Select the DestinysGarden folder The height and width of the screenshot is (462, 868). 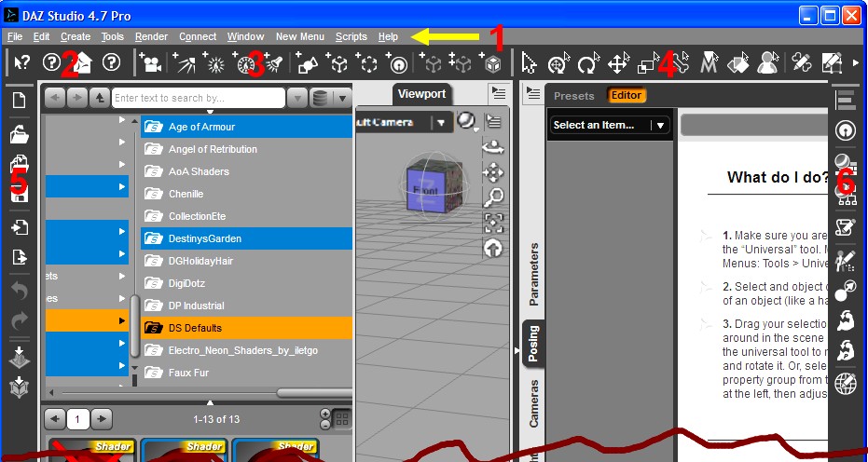[246, 238]
